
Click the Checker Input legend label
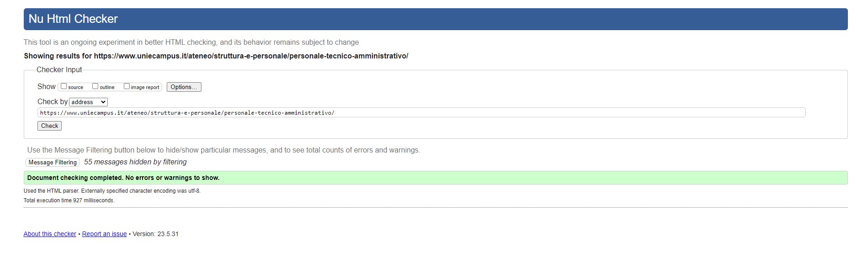click(x=59, y=69)
